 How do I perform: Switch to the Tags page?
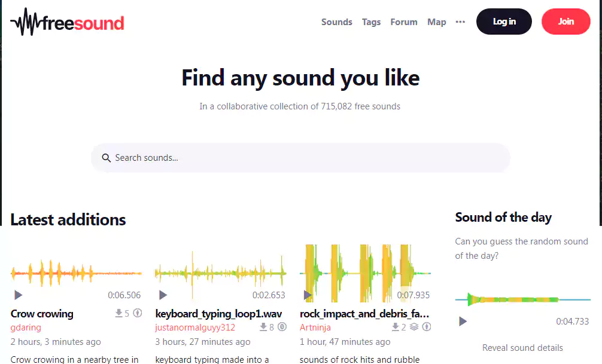click(371, 22)
